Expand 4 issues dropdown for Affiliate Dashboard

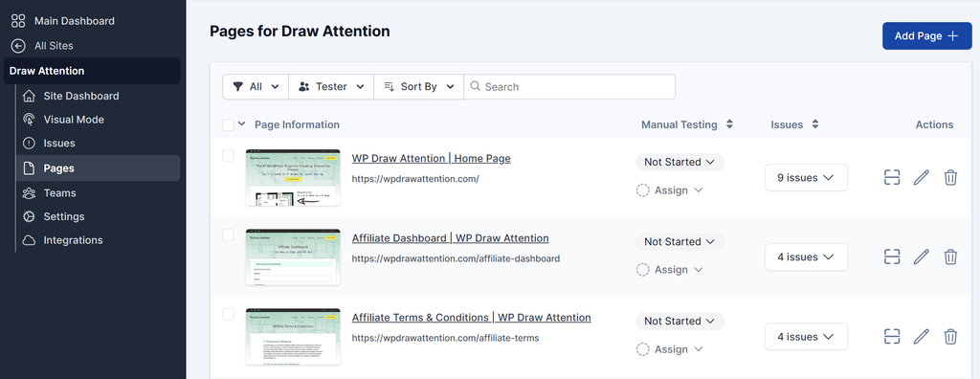[x=806, y=257]
